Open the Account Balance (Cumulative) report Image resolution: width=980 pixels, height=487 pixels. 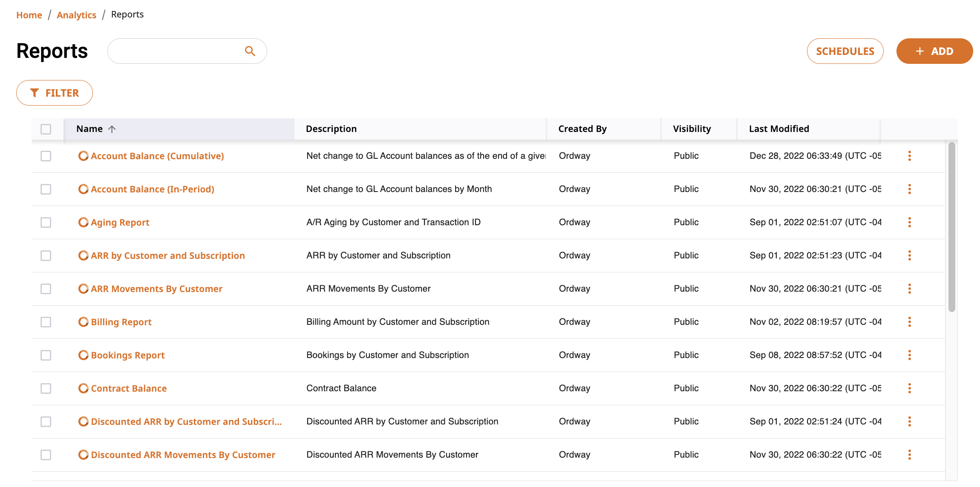(157, 156)
